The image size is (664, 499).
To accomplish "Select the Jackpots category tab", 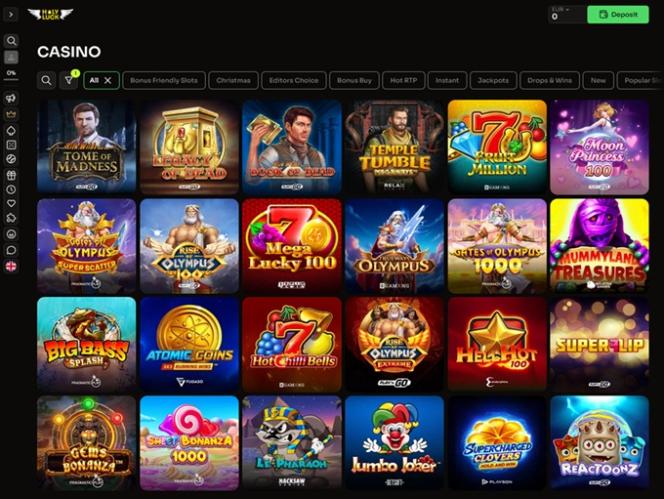I will (x=493, y=80).
